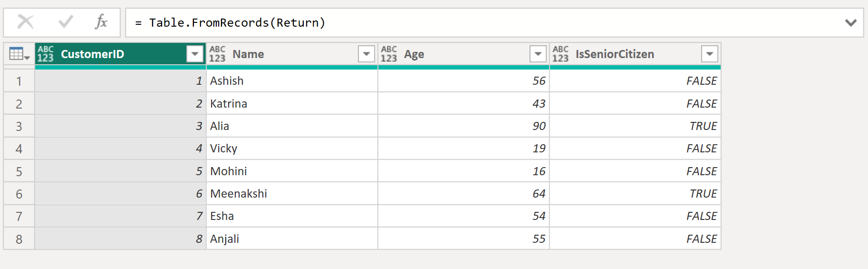Open the table menu icon at top-left corner
The width and height of the screenshot is (868, 269).
pos(19,54)
